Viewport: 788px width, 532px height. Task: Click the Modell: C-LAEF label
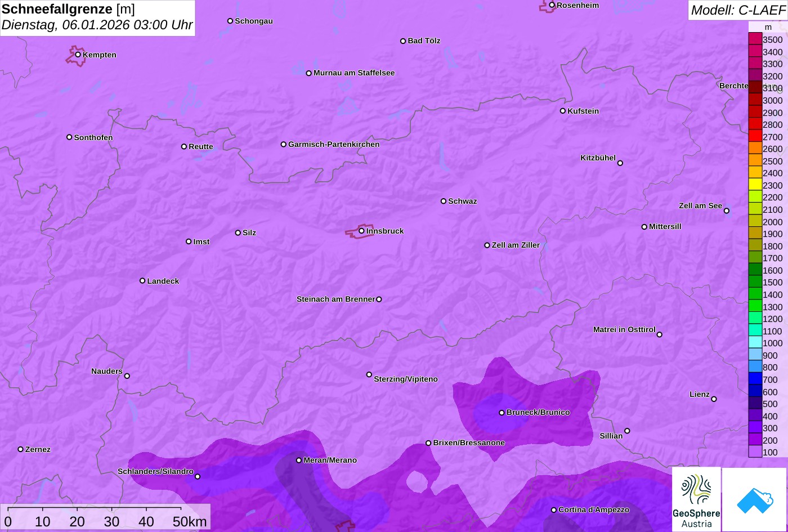pos(737,10)
